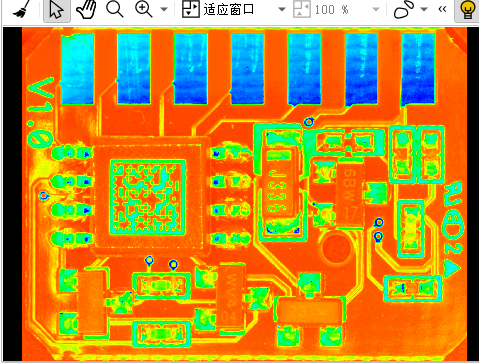Click the 6BW17 component in image
479x364 pixels.
pyautogui.click(x=350, y=192)
